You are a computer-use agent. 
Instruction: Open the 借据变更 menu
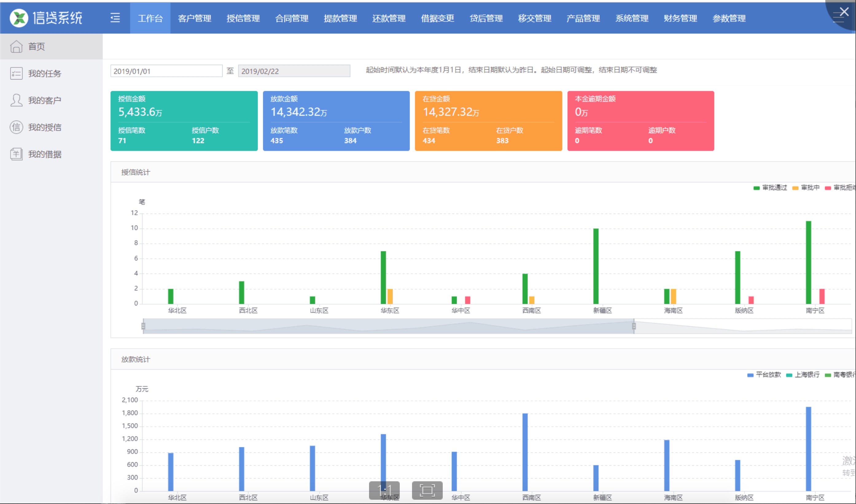tap(438, 18)
